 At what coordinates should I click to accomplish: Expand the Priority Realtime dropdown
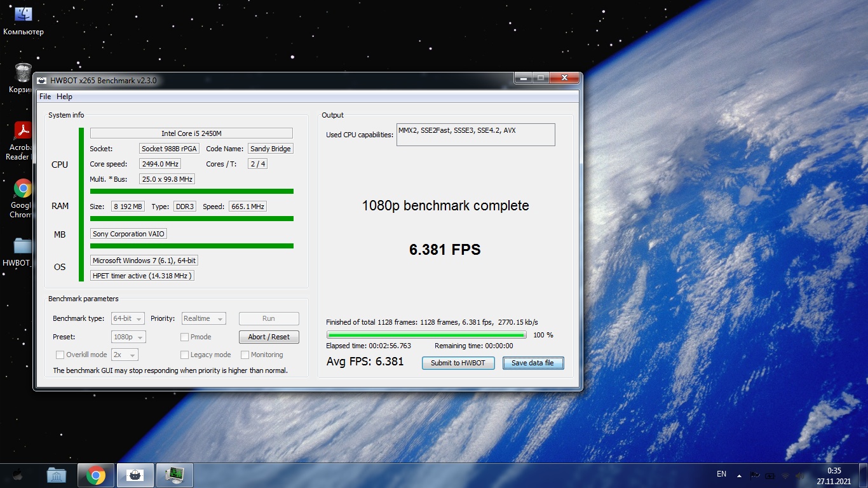click(x=203, y=318)
